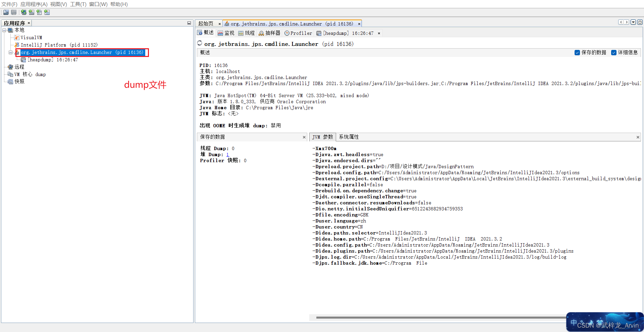Viewport: 644px width, 332px height.
Task: Click the Java icon on Launcher tab
Action: [227, 24]
